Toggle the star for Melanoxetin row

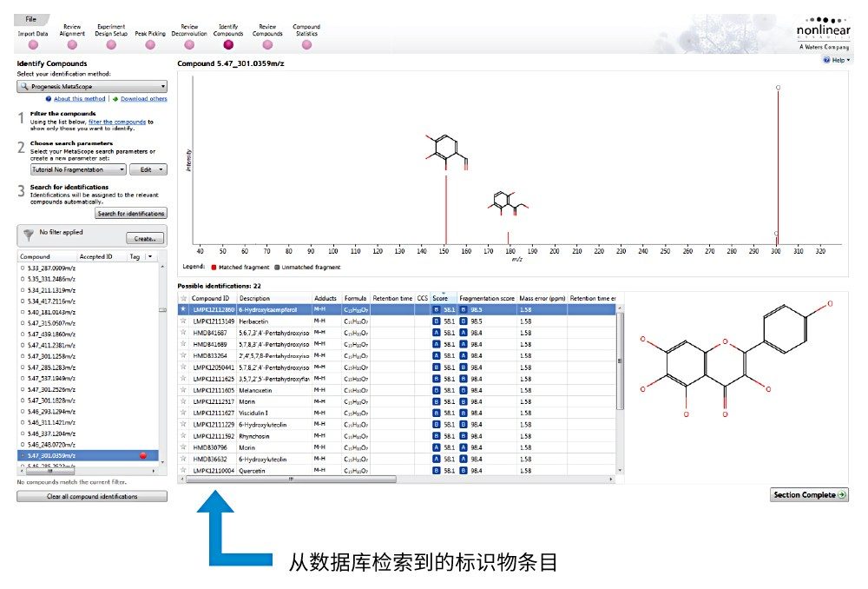coord(183,390)
